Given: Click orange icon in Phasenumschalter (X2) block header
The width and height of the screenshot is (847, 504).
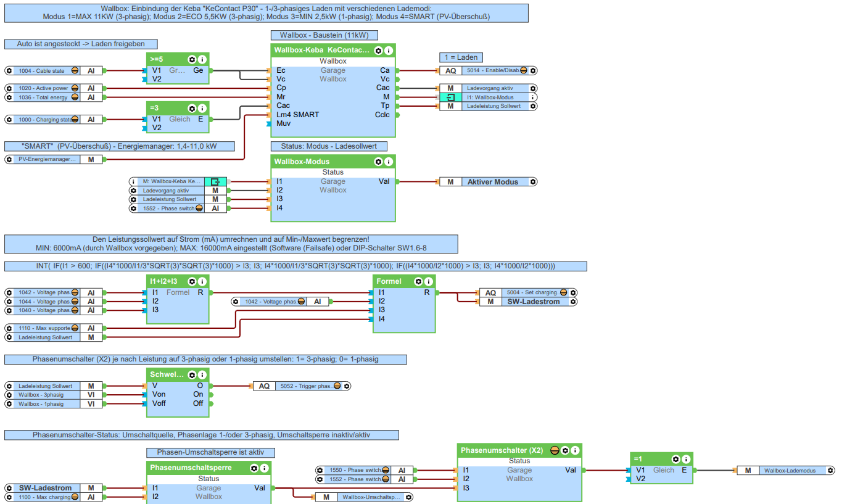Looking at the screenshot, I should tap(555, 450).
